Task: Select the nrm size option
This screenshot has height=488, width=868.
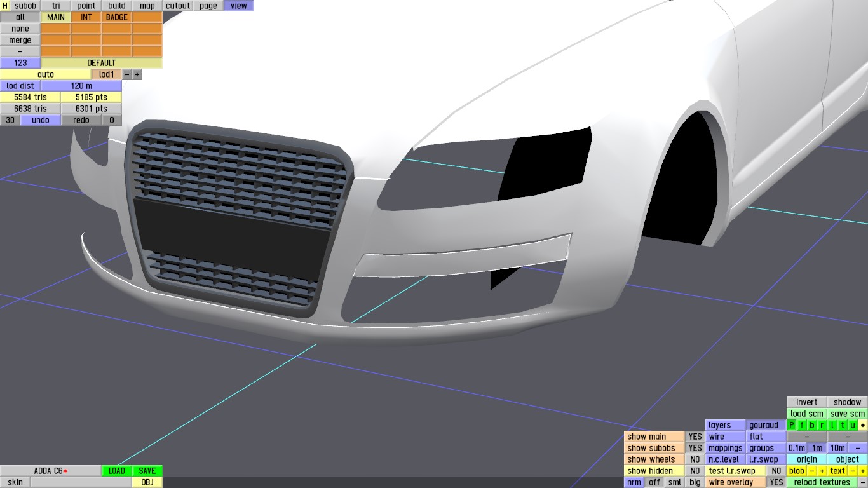Action: (634, 482)
